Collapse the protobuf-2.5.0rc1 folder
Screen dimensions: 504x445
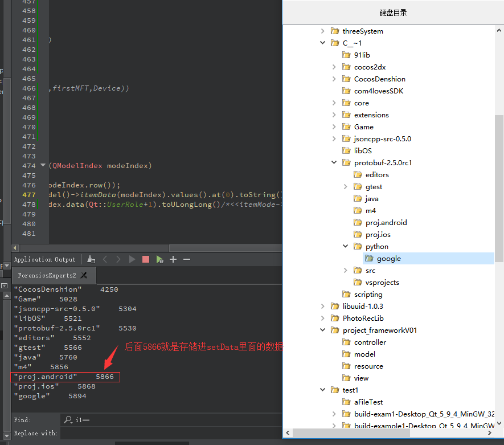(x=334, y=162)
